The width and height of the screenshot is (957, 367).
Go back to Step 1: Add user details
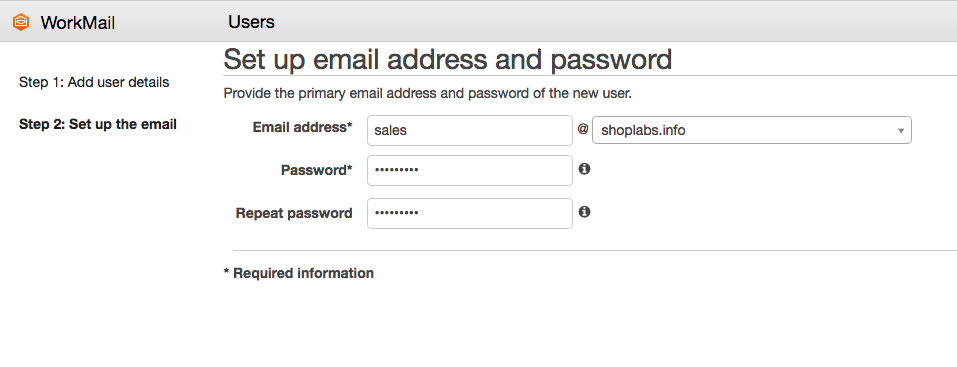pos(94,82)
